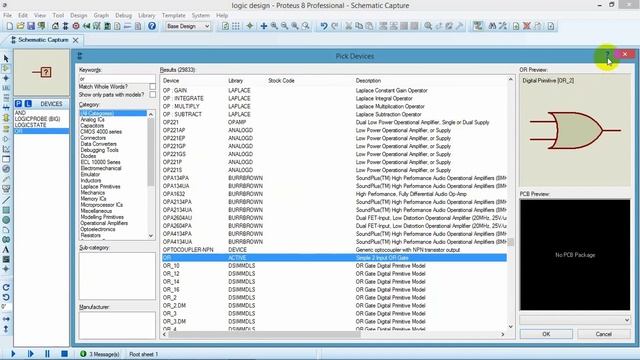The width and height of the screenshot is (640, 360).
Task: Open the Edit menu
Action: click(x=23, y=16)
